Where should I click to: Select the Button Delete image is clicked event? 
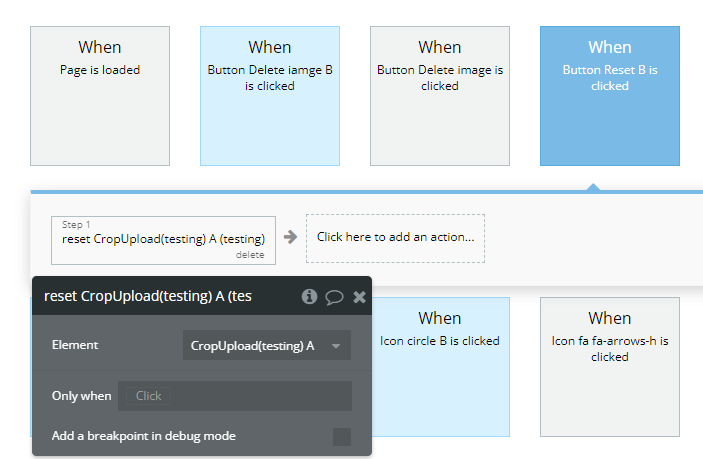coord(440,95)
